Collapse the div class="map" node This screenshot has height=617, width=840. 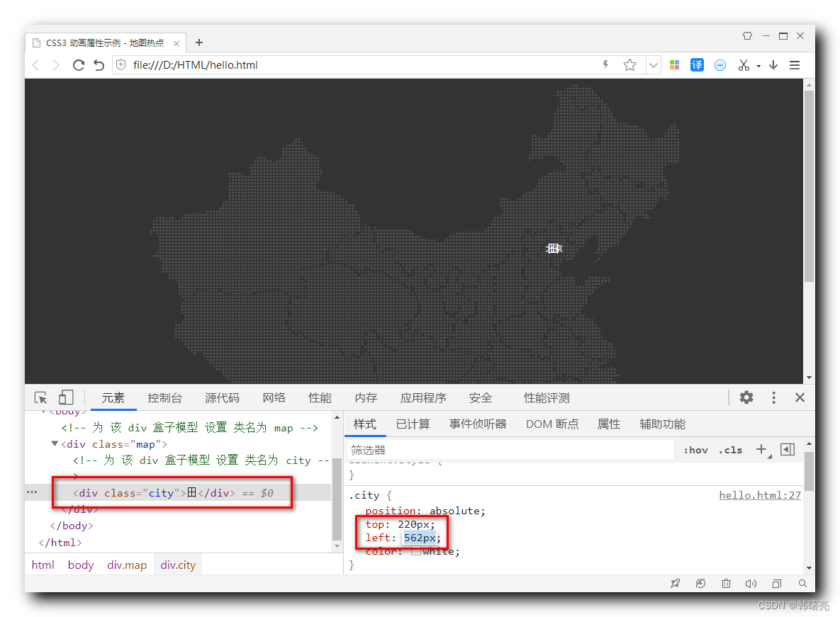coord(55,443)
